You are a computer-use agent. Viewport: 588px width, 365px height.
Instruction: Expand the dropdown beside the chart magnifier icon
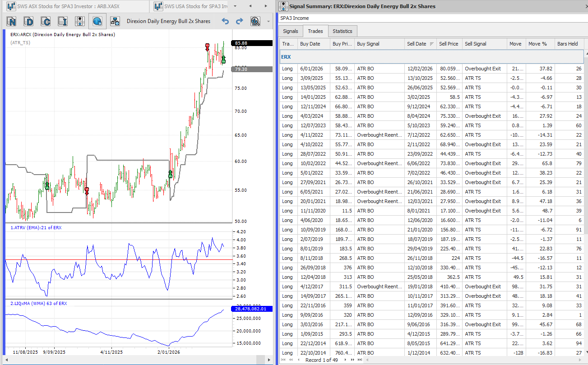pos(269,21)
